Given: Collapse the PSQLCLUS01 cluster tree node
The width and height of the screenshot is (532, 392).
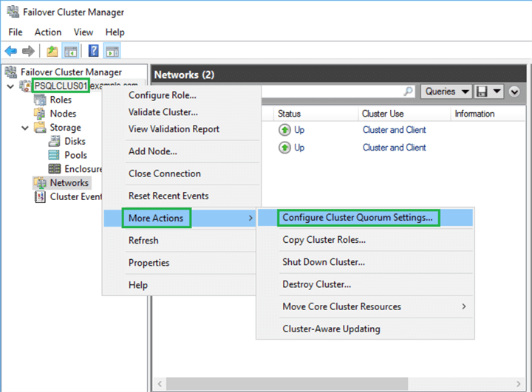Looking at the screenshot, I should pyautogui.click(x=9, y=86).
